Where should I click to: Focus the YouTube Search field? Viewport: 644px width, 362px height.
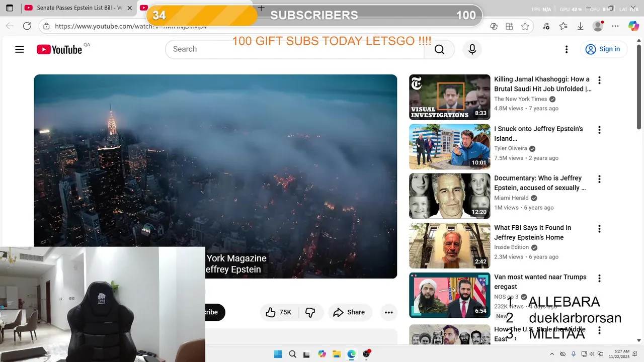coord(294,49)
